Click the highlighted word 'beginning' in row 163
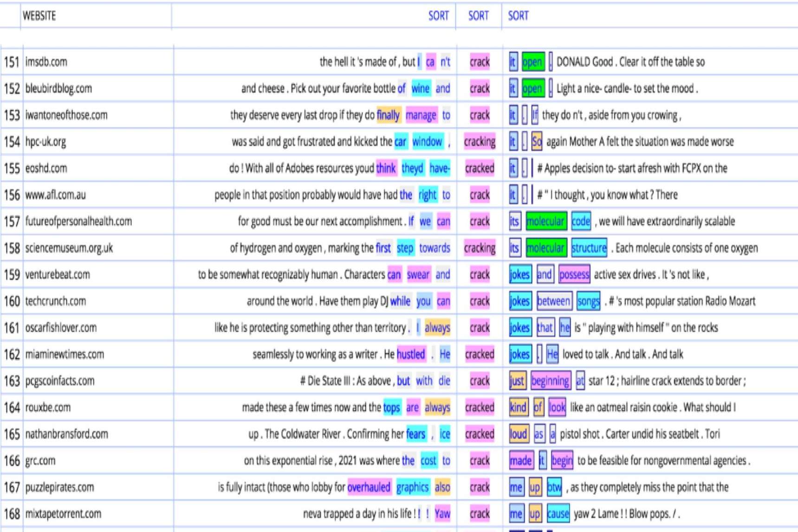This screenshot has width=798, height=532. pos(550,381)
